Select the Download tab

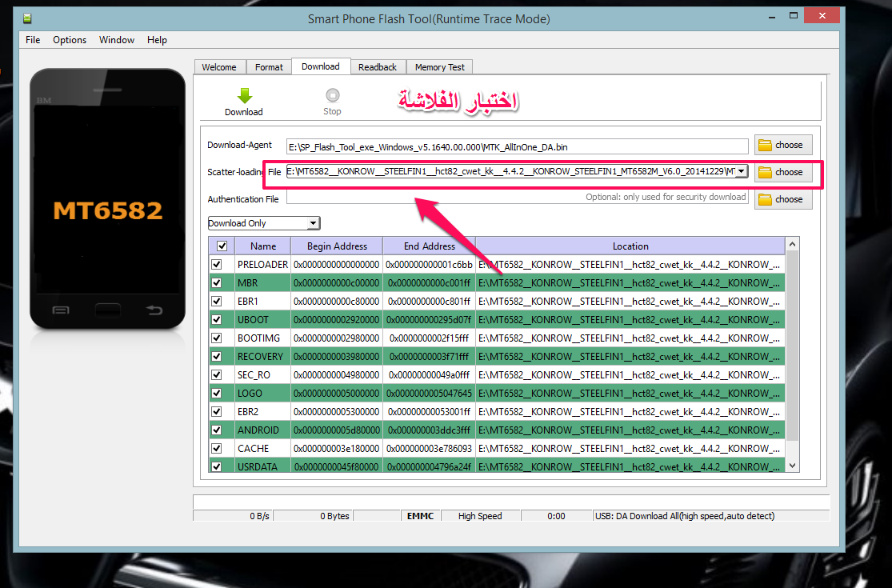click(320, 66)
